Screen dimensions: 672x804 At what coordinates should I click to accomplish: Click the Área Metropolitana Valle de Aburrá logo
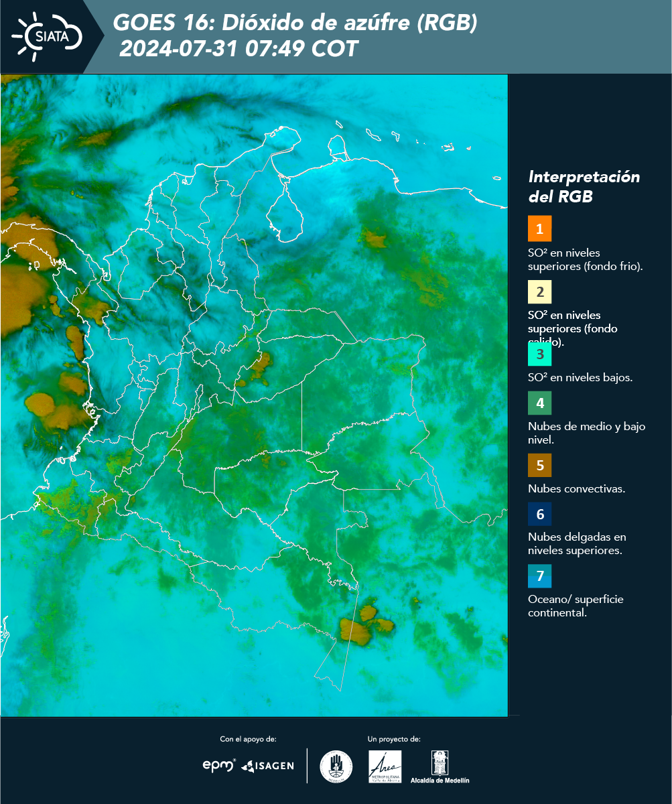pyautogui.click(x=385, y=766)
